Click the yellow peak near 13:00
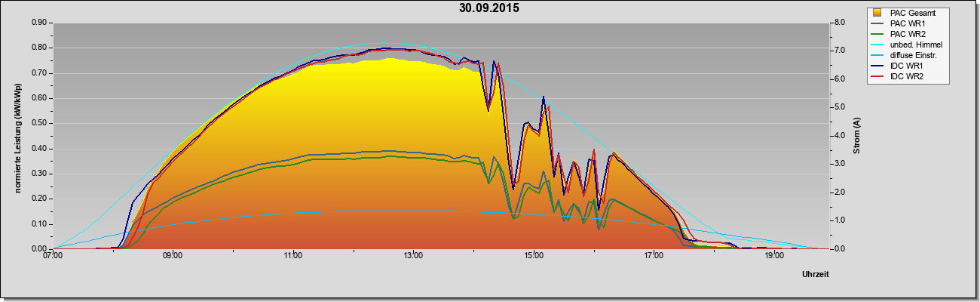This screenshot has height=302, width=980. [390, 59]
